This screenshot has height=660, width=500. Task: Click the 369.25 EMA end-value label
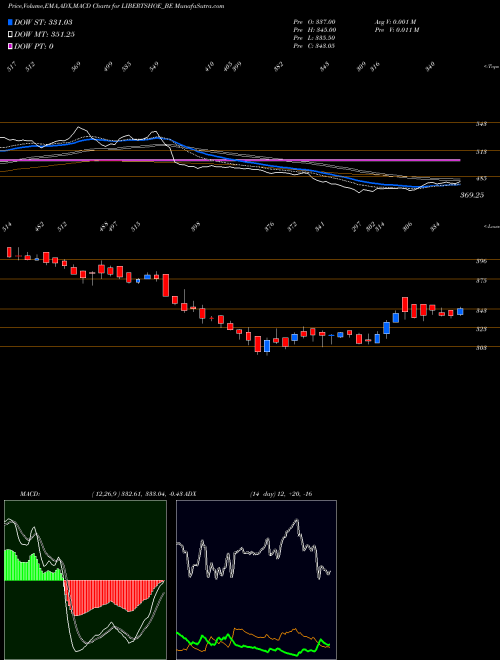pos(473,195)
